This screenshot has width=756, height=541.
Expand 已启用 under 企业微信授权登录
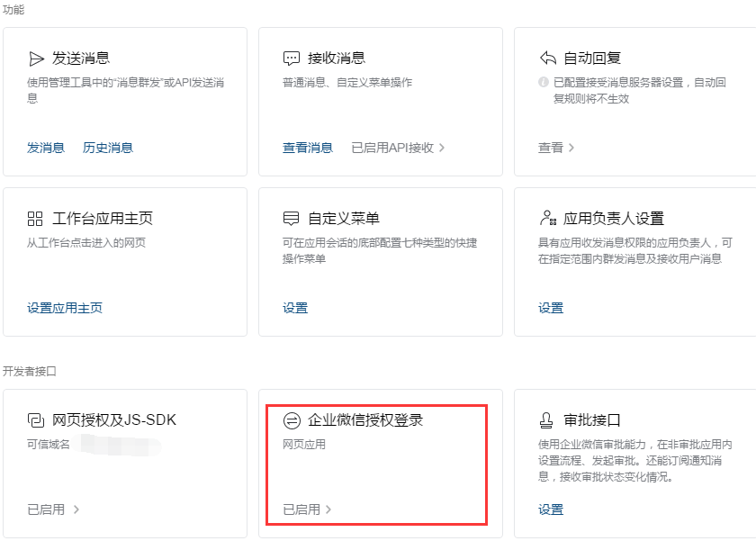(x=308, y=509)
